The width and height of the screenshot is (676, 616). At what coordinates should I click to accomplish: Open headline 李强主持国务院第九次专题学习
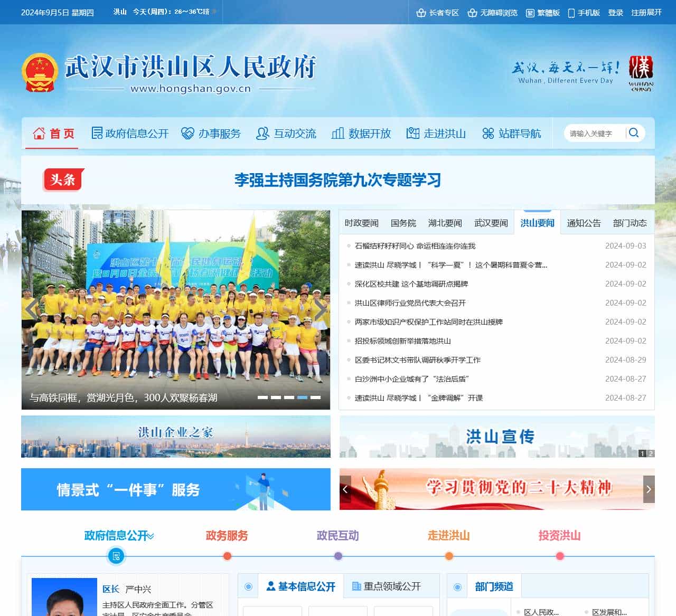pyautogui.click(x=339, y=181)
